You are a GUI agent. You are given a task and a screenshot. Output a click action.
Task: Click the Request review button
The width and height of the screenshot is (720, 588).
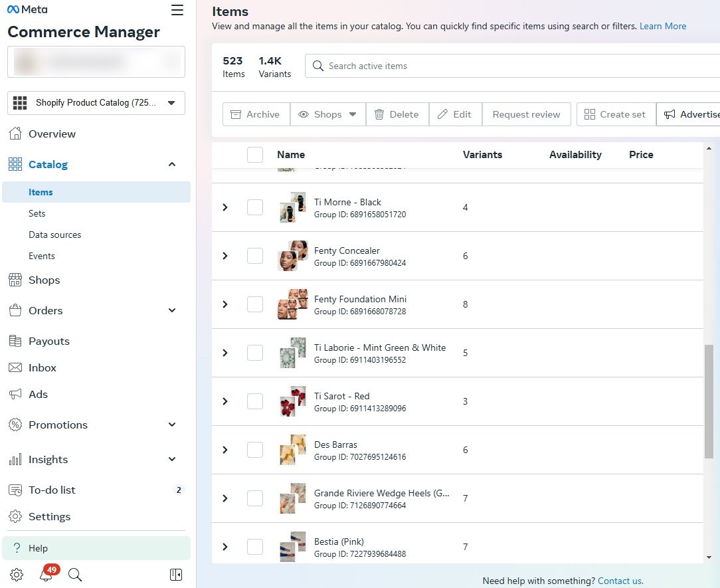click(526, 114)
